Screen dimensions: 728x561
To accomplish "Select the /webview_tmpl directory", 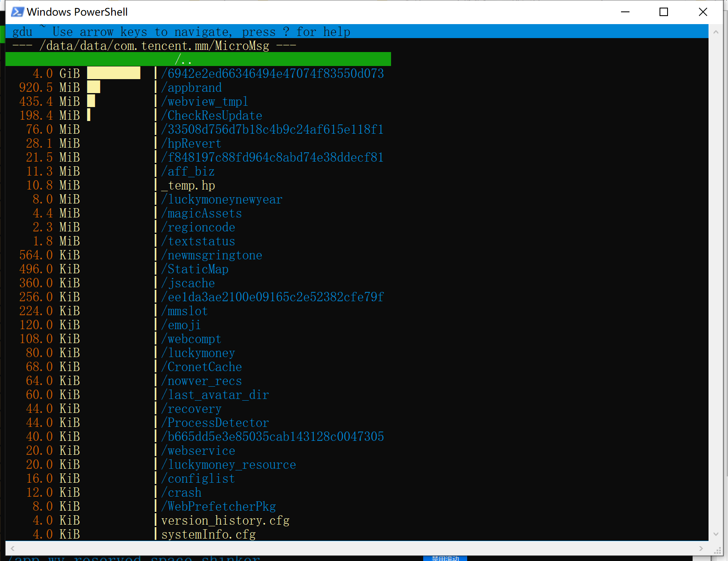I will point(205,101).
